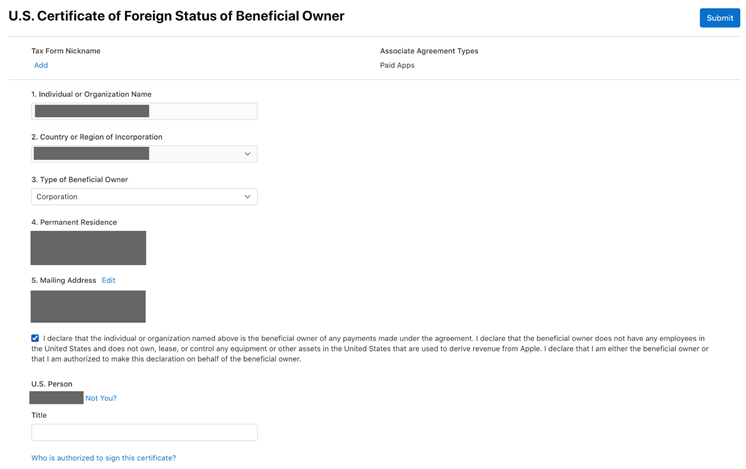This screenshot has width=746, height=469.
Task: Click the blue Submit button
Action: [719, 18]
